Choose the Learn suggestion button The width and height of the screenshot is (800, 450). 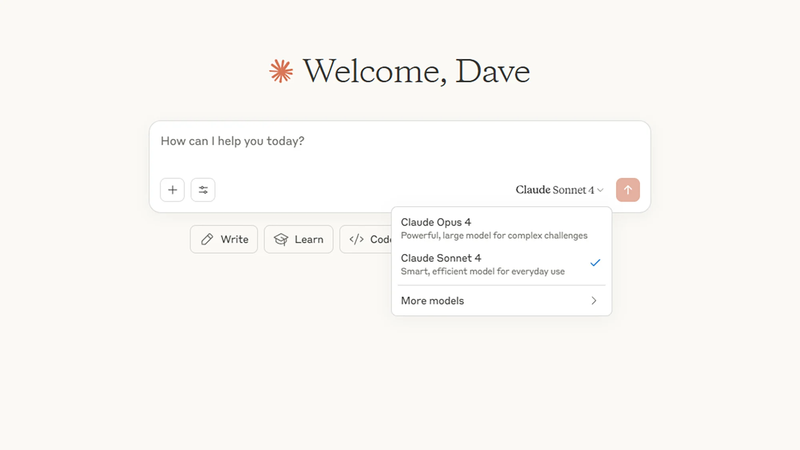point(298,240)
